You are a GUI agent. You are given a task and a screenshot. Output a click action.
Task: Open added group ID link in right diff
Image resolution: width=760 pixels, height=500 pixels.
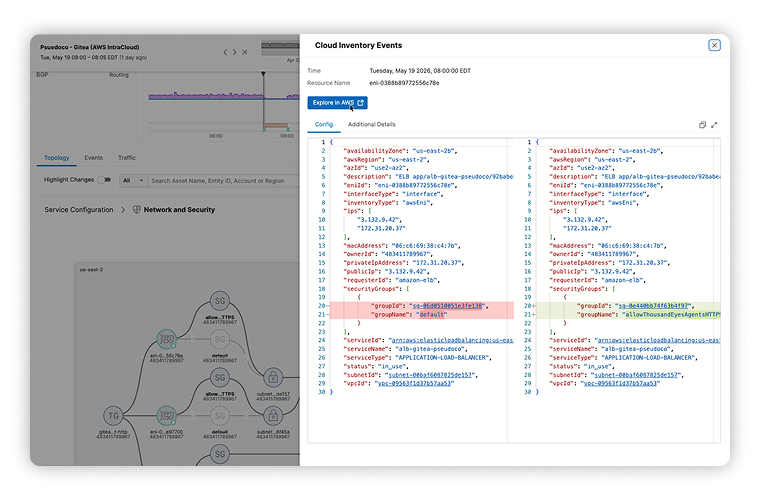pyautogui.click(x=652, y=306)
